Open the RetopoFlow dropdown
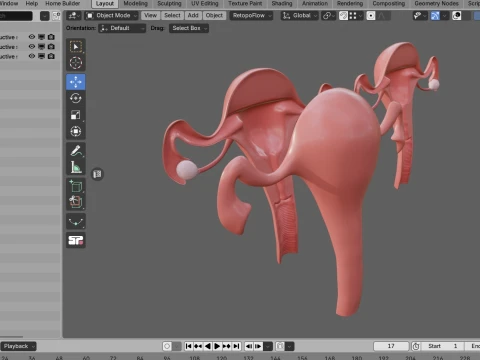Image resolution: width=480 pixels, height=360 pixels. click(251, 16)
